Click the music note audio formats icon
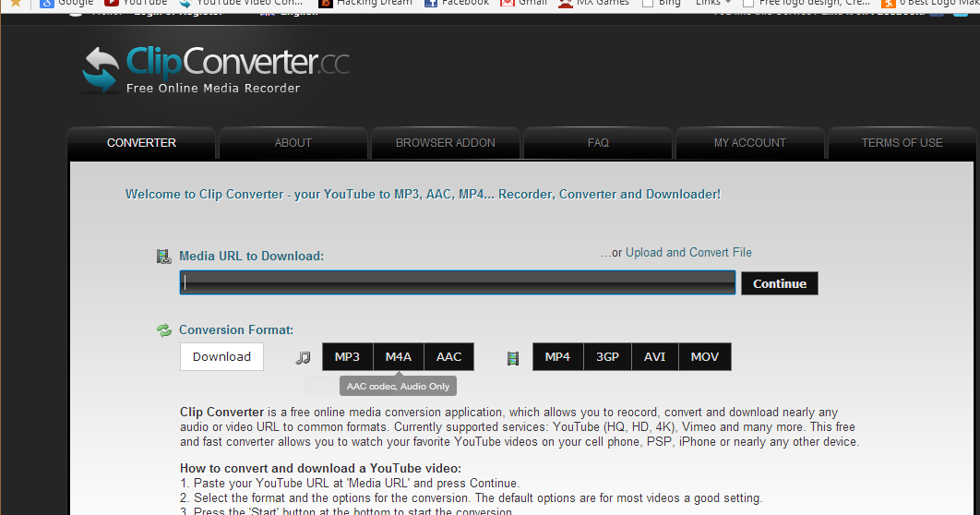 point(303,357)
